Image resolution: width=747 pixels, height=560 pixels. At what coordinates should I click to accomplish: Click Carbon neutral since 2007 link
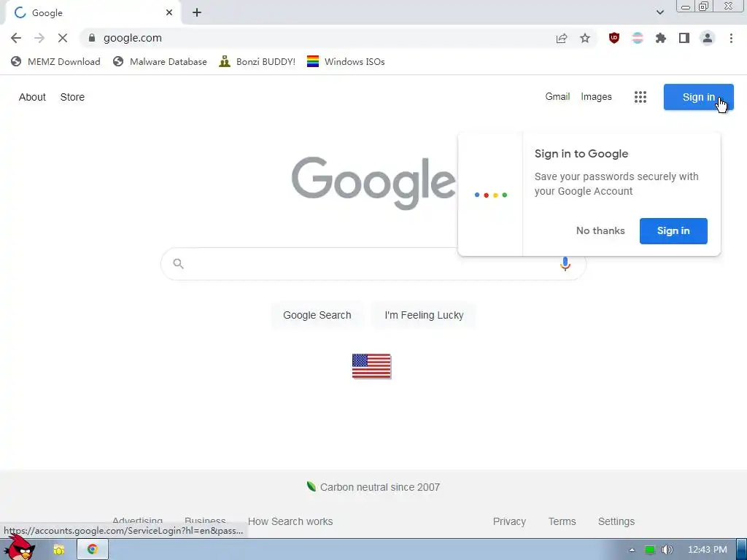coord(379,487)
